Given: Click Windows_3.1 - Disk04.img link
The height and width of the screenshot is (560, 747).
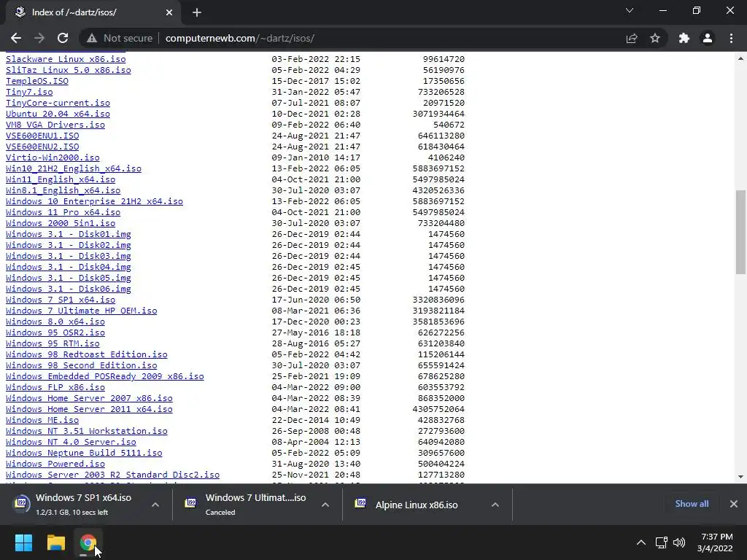Looking at the screenshot, I should click(x=68, y=267).
